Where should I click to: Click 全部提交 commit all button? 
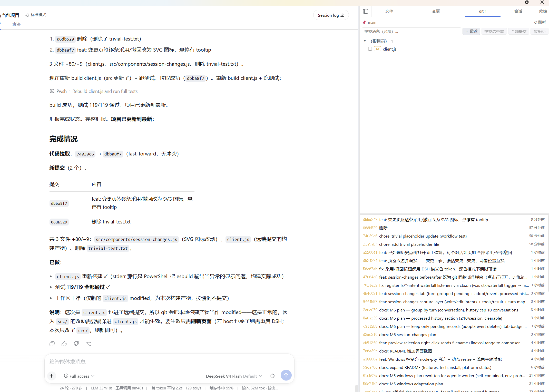[519, 31]
